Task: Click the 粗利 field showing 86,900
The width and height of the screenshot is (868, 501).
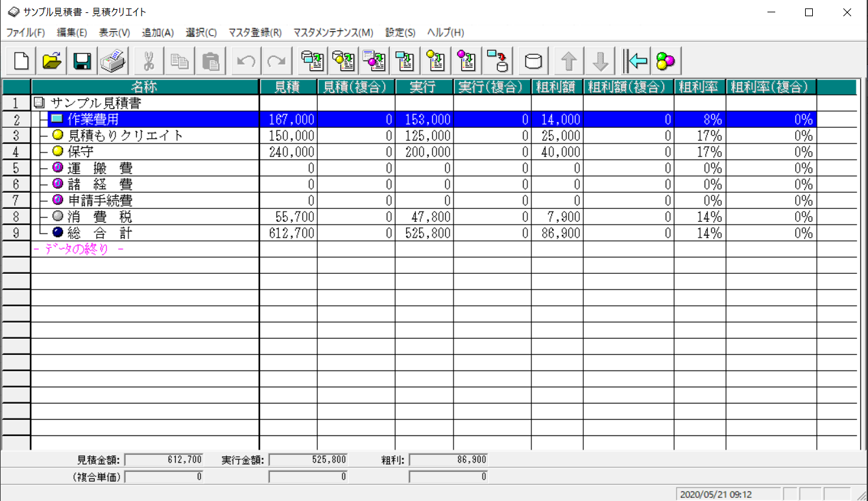Action: [x=448, y=459]
